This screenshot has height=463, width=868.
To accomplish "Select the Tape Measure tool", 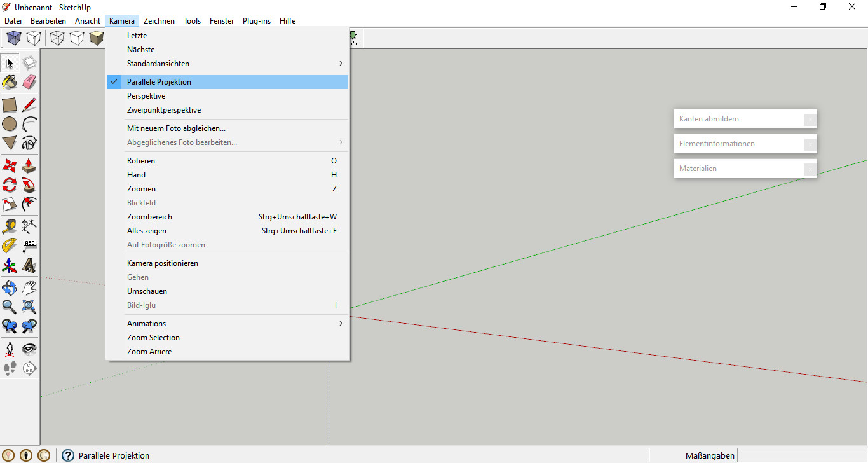I will [x=10, y=226].
